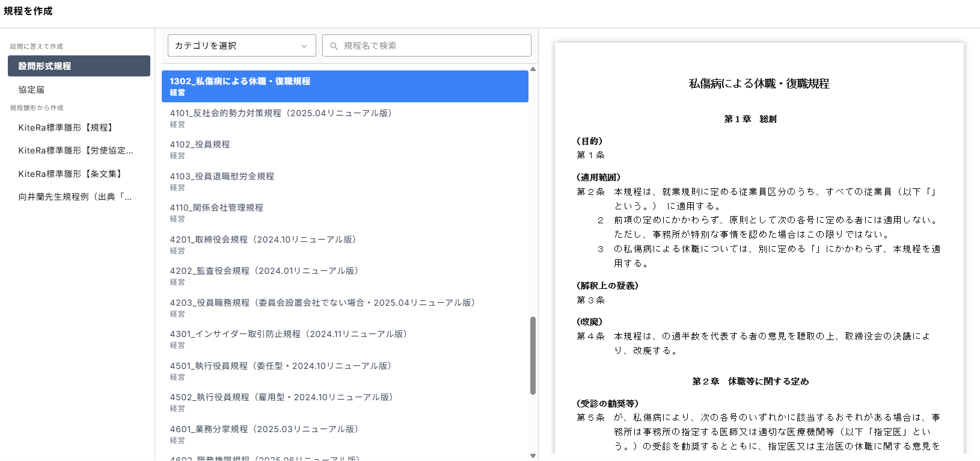Open 向井蘭先生規程例 templates
This screenshot has height=461, width=980.
pos(75,197)
